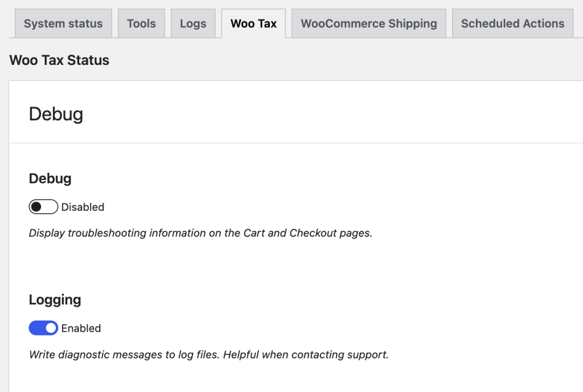
Task: Open the Logs tab
Action: (x=193, y=24)
